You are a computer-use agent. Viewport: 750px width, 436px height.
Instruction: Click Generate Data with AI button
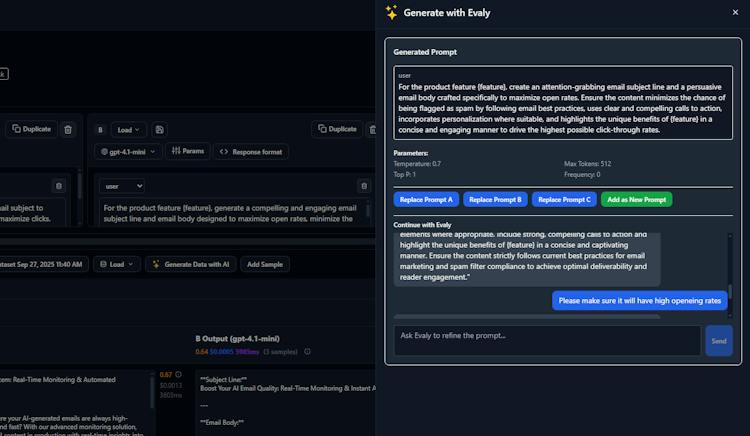[x=190, y=264]
